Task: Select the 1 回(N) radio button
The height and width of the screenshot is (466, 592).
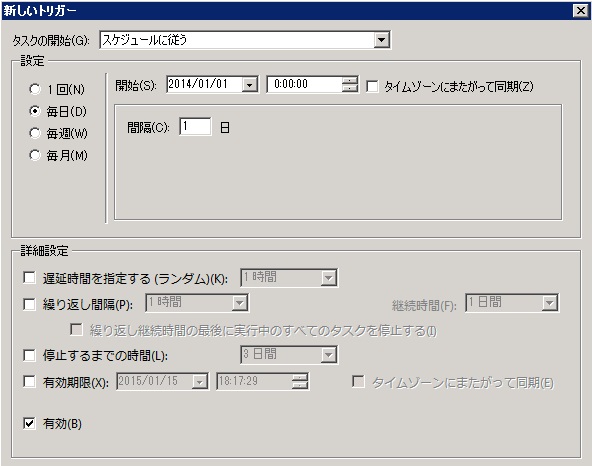Action: pos(35,89)
